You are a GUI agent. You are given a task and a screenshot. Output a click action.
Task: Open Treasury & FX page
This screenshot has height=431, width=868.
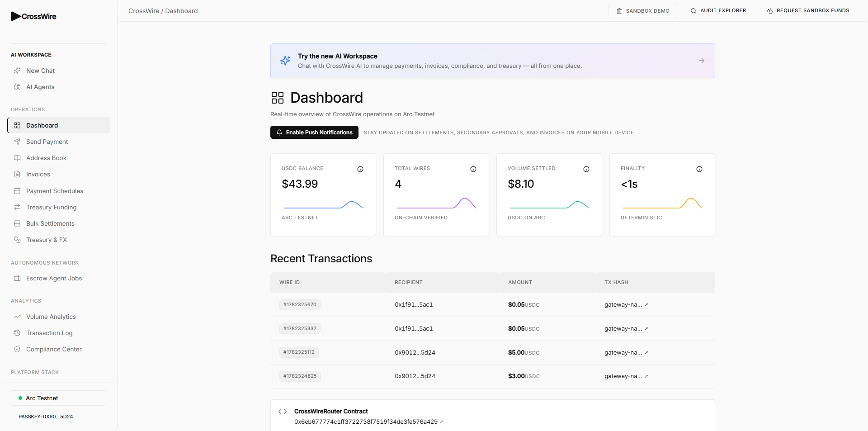click(58, 240)
